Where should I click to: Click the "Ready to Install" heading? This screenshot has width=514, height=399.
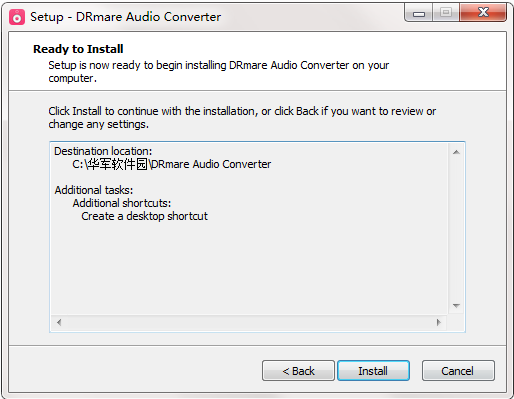pyautogui.click(x=78, y=49)
